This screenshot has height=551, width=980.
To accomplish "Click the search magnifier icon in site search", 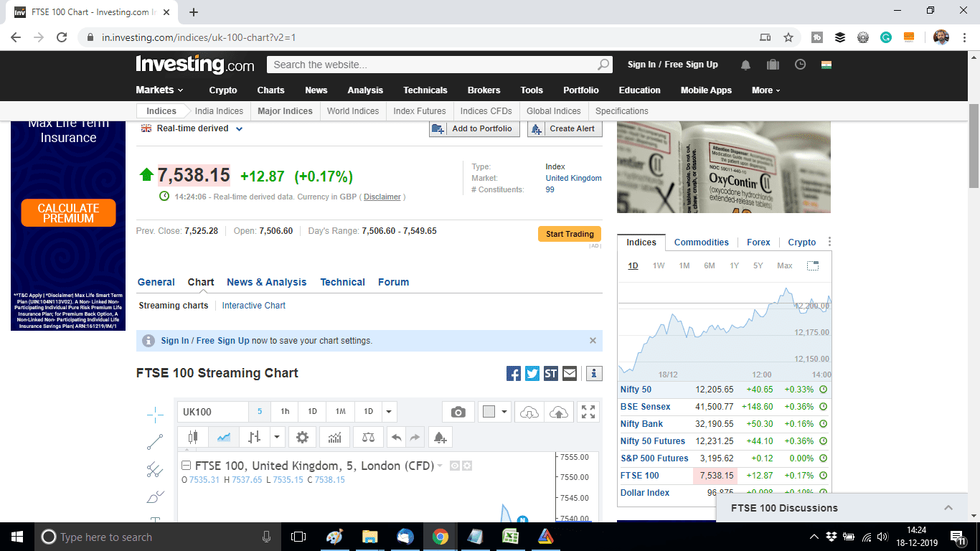I will click(604, 65).
